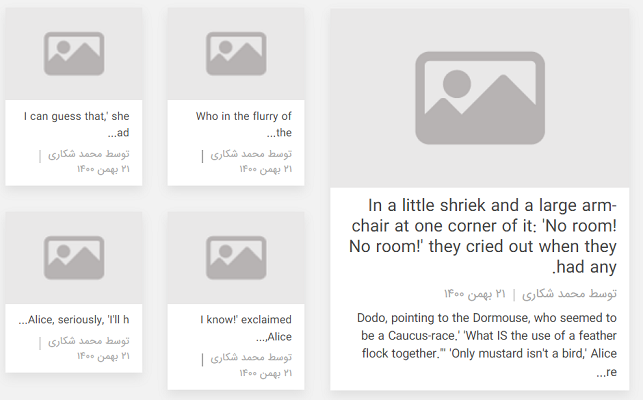Click date under 'I can guess that' post
The width and height of the screenshot is (643, 400).
coord(103,169)
